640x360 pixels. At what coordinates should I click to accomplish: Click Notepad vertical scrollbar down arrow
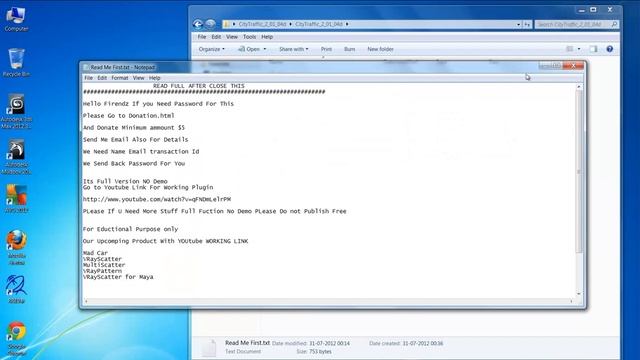[578, 294]
